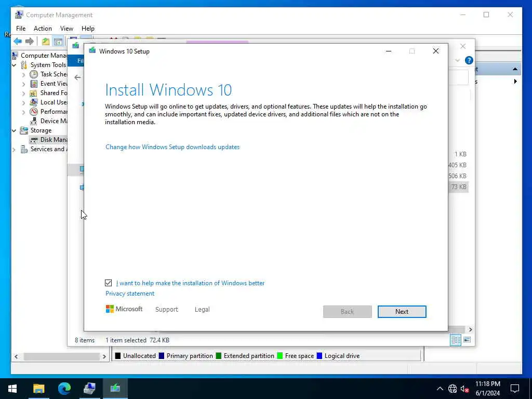Image resolution: width=532 pixels, height=399 pixels.
Task: Expand the ribbon chevron in Explorer window
Action: [457, 60]
